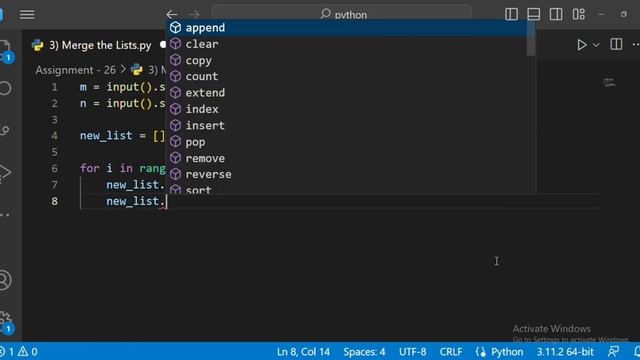Select the '3) Merge the Lists.py' tab
640x360 pixels.
[x=100, y=45]
